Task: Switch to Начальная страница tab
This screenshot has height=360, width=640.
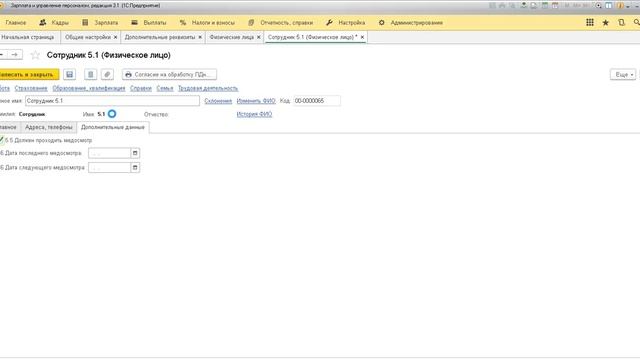Action: pos(28,37)
